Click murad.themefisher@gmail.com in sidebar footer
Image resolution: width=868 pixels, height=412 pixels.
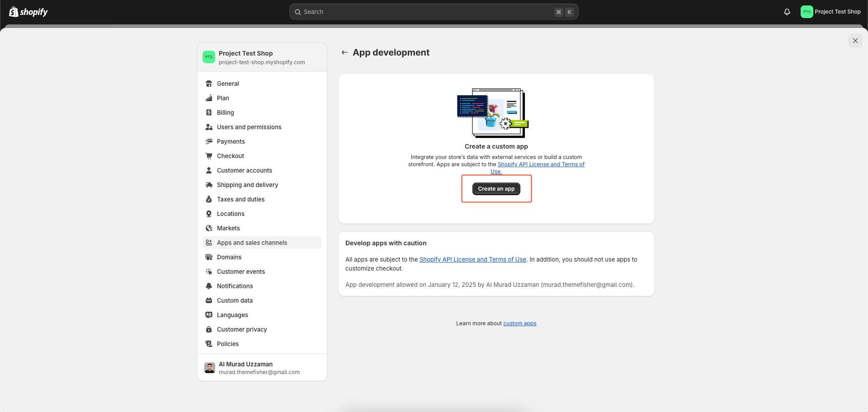(259, 372)
